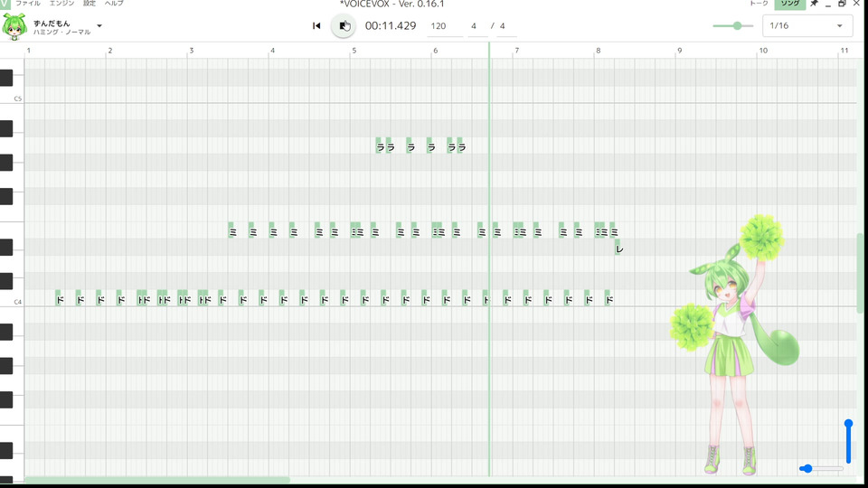This screenshot has height=488, width=868.
Task: Select the レ note
Action: pos(618,248)
